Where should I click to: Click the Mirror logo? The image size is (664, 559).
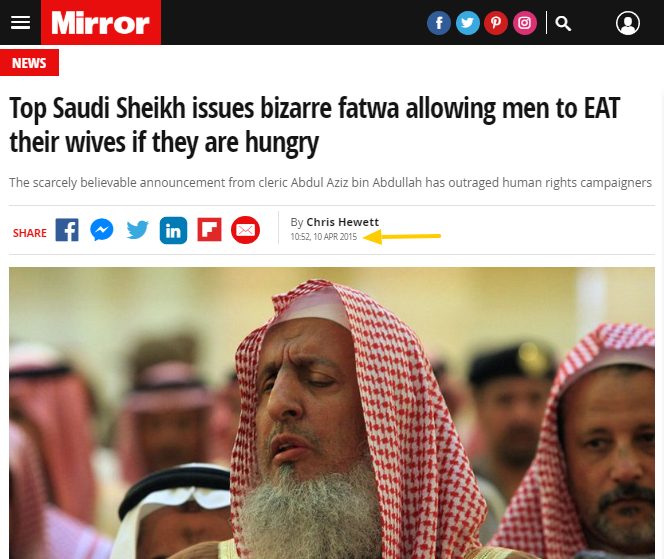coord(101,22)
